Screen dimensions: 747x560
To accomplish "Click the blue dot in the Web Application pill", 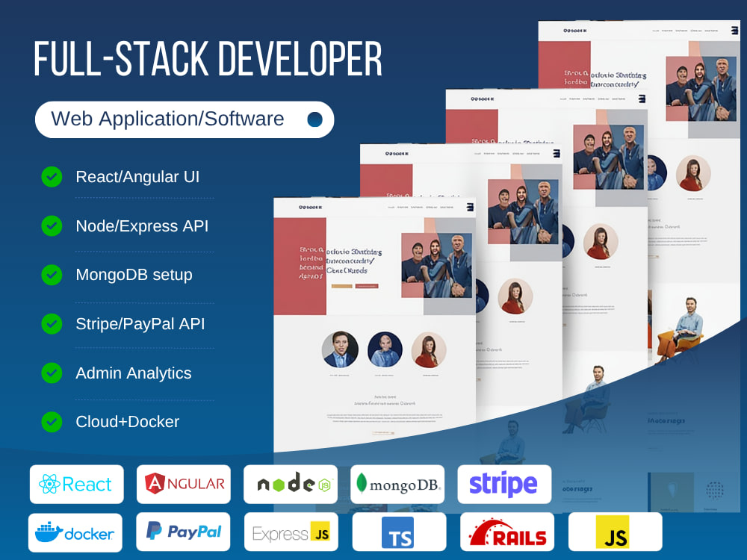I will [315, 119].
